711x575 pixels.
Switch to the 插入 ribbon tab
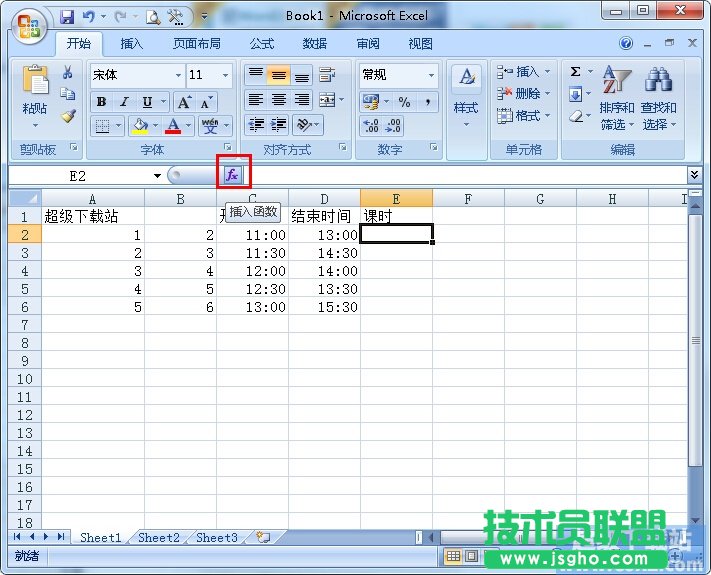coord(131,44)
